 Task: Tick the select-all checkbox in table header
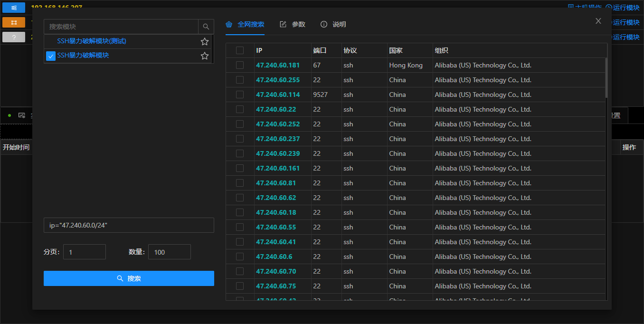(x=240, y=50)
